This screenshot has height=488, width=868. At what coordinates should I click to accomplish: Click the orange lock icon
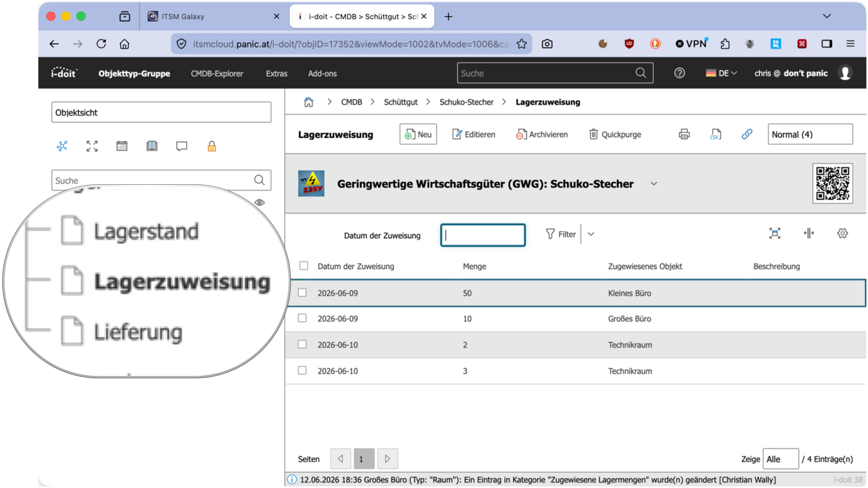coord(212,146)
